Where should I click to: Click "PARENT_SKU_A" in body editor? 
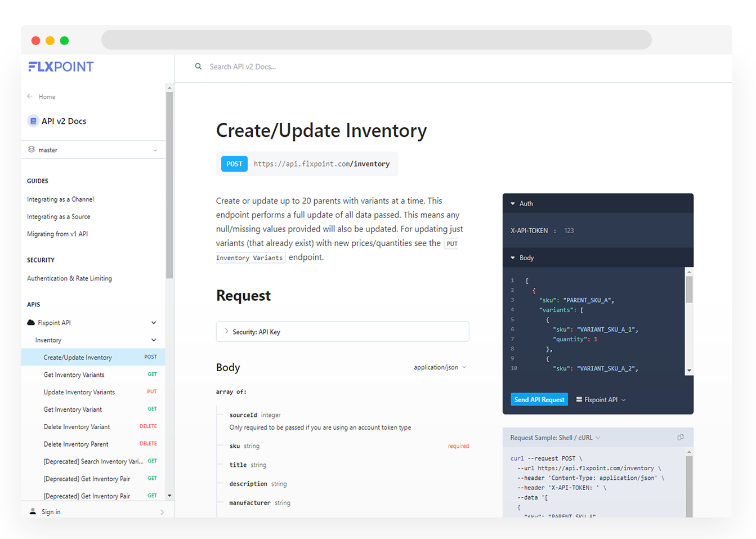(x=588, y=300)
